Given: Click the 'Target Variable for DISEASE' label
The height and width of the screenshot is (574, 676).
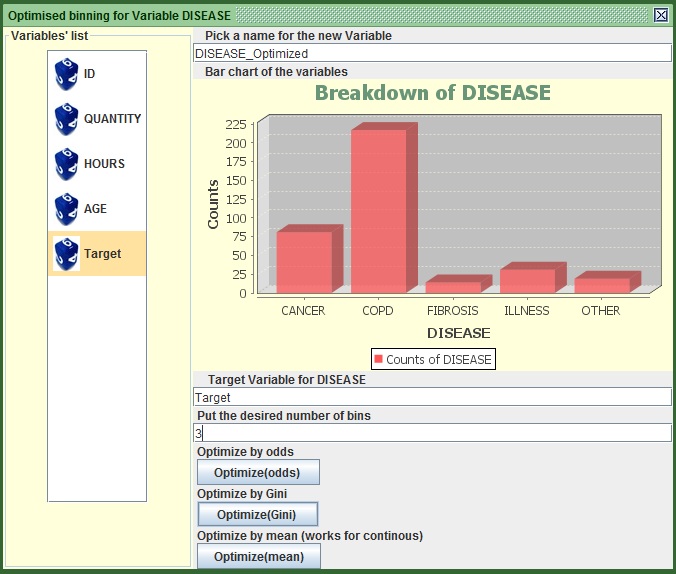Looking at the screenshot, I should [287, 379].
